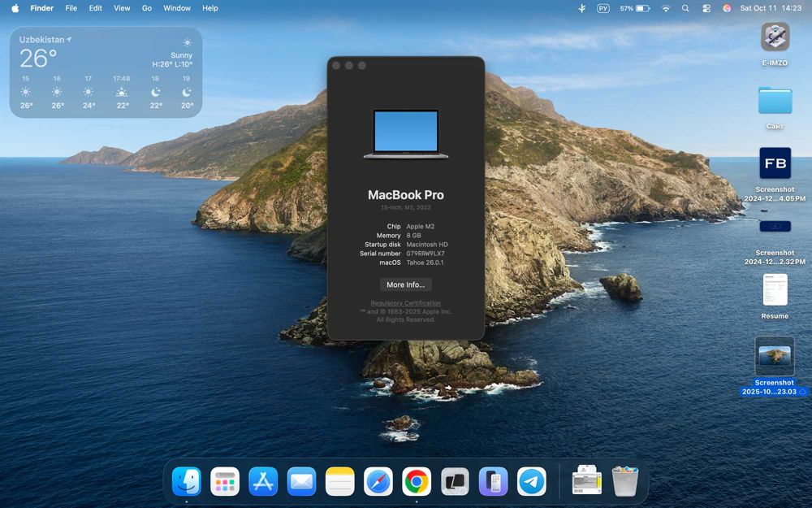Launch Safari from the Dock
The image size is (812, 508).
click(378, 481)
